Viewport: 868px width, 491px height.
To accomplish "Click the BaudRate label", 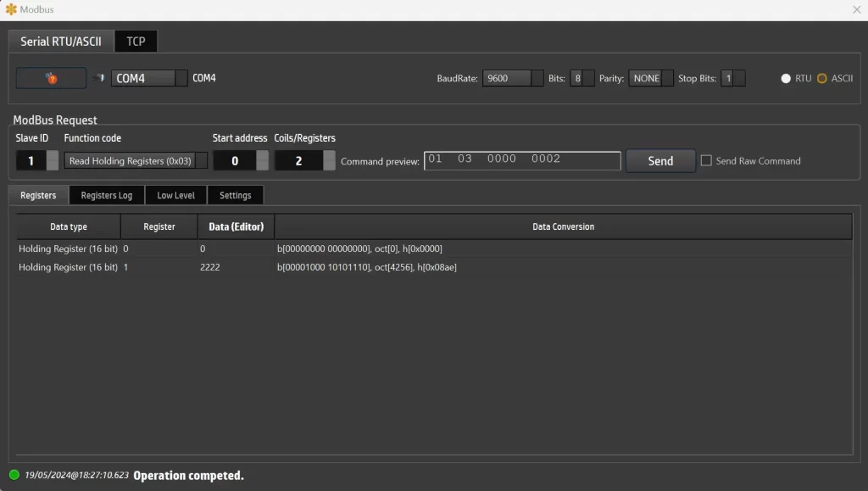I will point(457,79).
